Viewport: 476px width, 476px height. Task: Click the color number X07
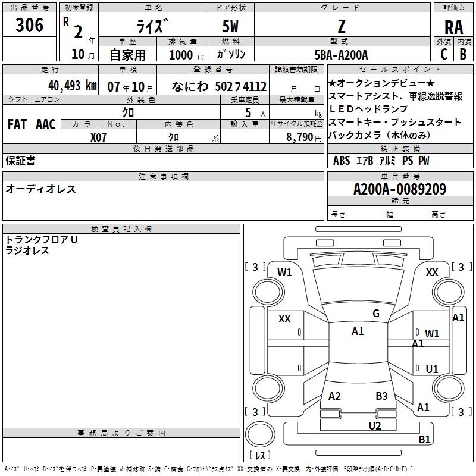point(98,137)
